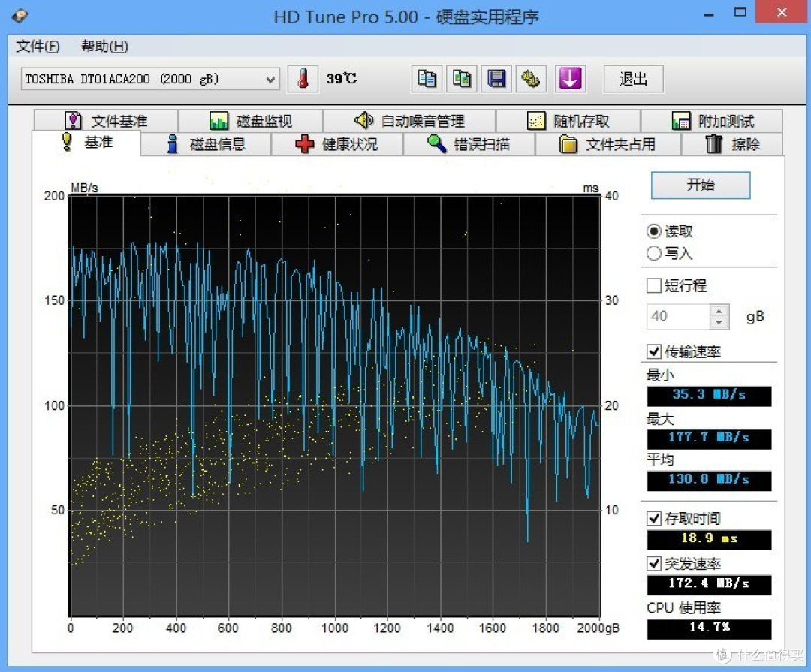
Task: Switch to the 擦除 tab
Action: [x=732, y=144]
